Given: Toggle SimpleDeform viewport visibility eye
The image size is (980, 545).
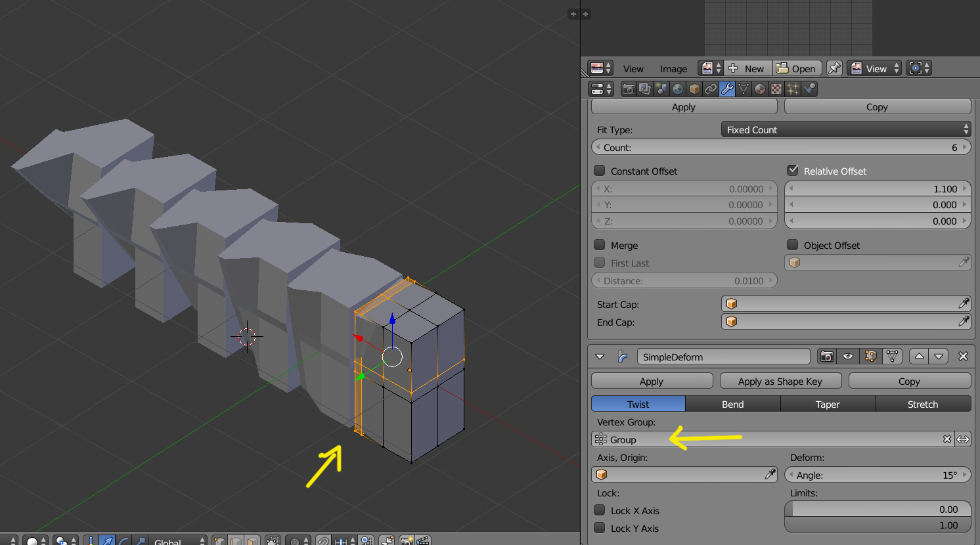Looking at the screenshot, I should [848, 357].
